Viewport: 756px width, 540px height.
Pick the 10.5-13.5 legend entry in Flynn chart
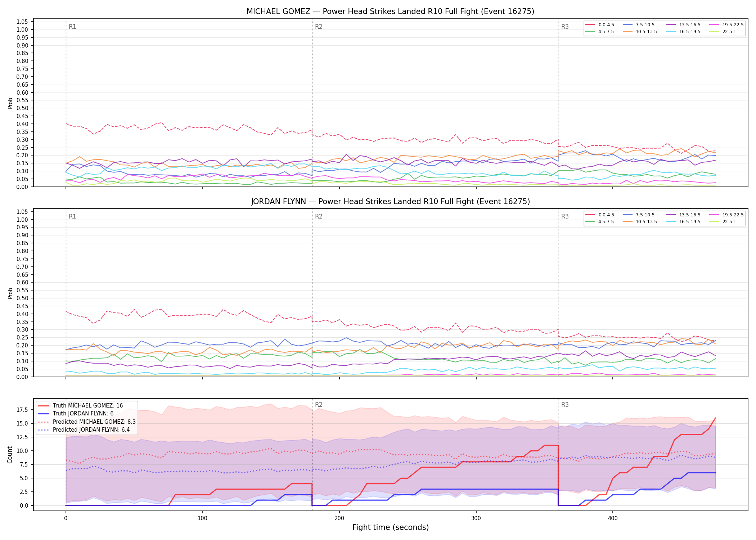[639, 222]
